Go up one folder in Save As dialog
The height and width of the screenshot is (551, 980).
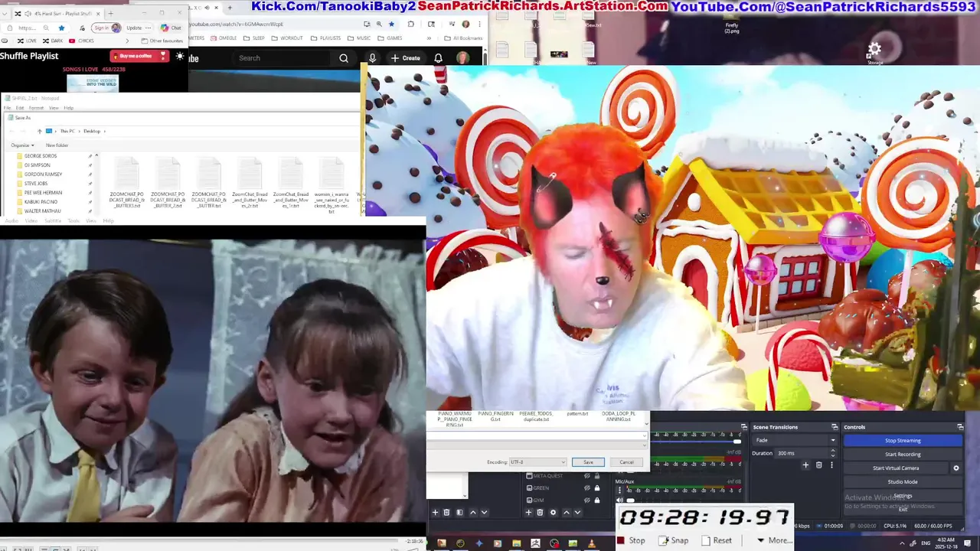click(x=40, y=131)
